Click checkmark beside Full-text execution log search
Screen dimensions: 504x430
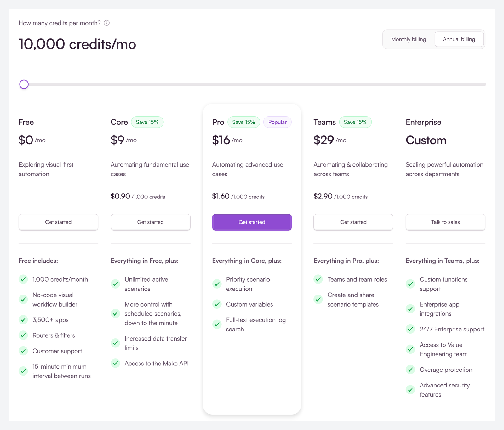(217, 324)
